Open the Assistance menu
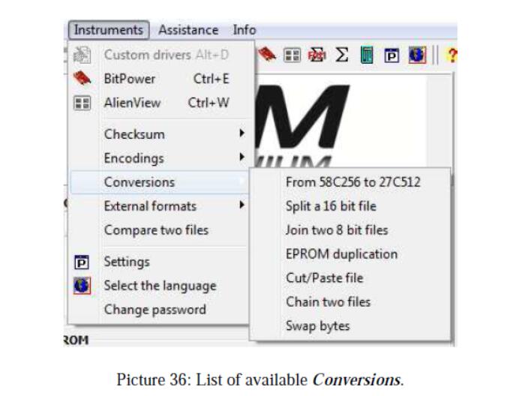Screen dimensions: 532x396 188,30
